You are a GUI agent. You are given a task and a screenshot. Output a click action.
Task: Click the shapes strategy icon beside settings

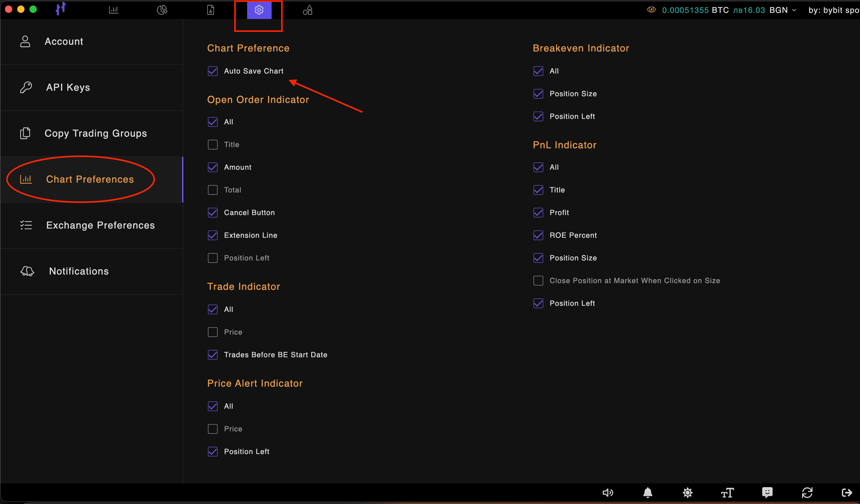[308, 9]
